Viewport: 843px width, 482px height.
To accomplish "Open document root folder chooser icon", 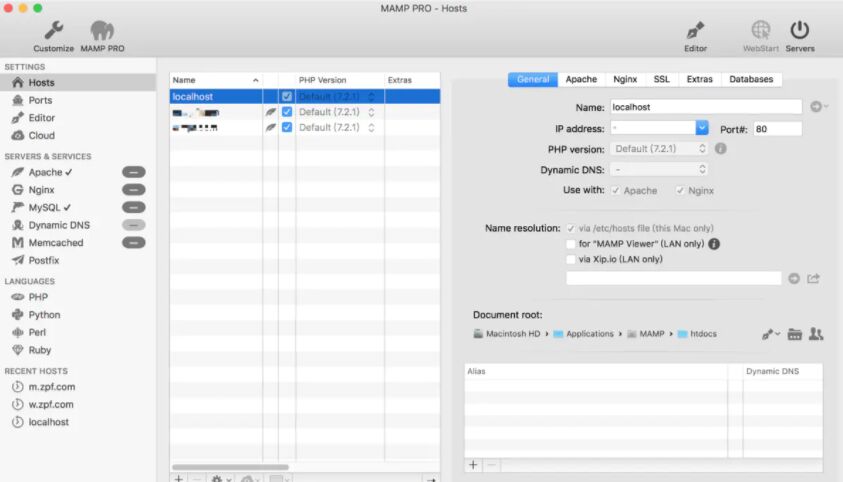I will pos(795,334).
